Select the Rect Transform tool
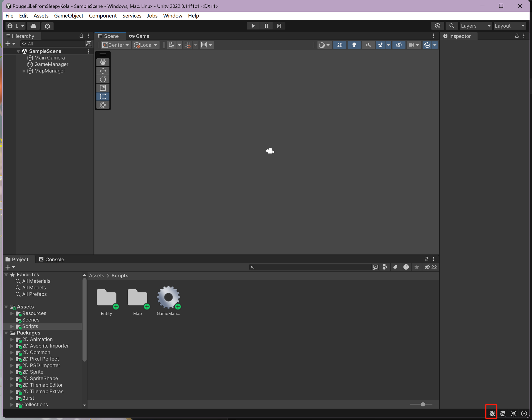This screenshot has height=420, width=532. 103,96
